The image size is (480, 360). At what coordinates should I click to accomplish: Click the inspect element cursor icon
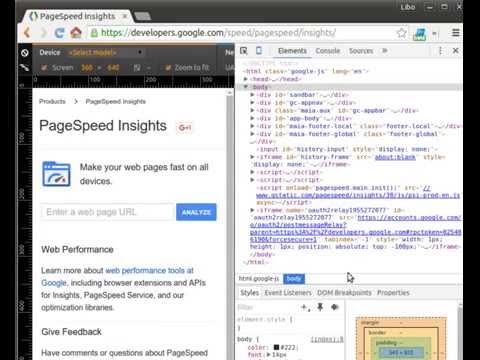coord(244,51)
